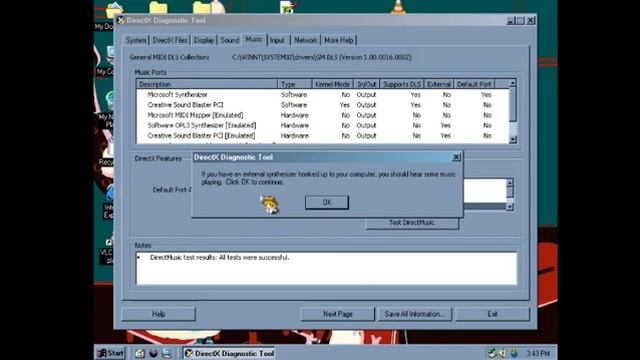Click the scroll-up arrow of DirectX Features listbox
The height and width of the screenshot is (360, 640).
[509, 182]
